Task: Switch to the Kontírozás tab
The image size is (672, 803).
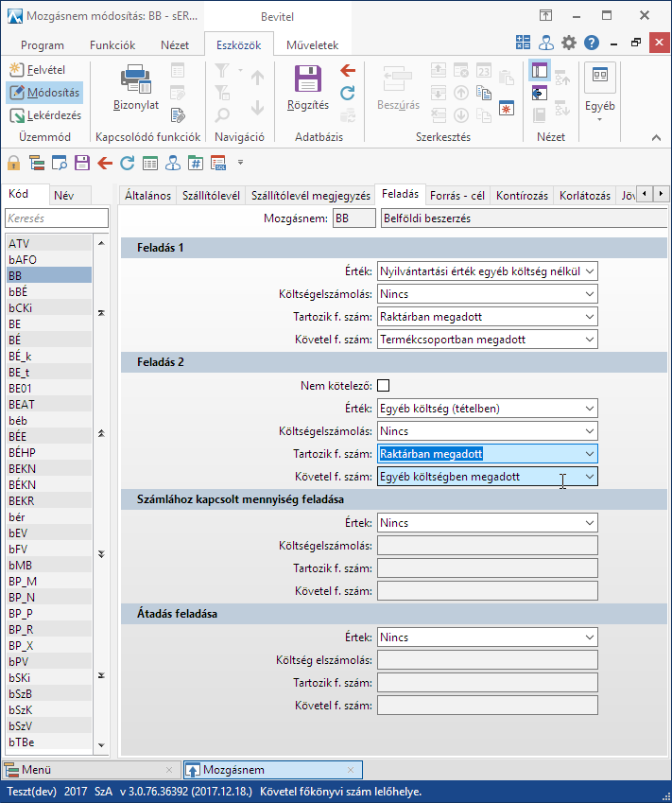Action: tap(522, 195)
